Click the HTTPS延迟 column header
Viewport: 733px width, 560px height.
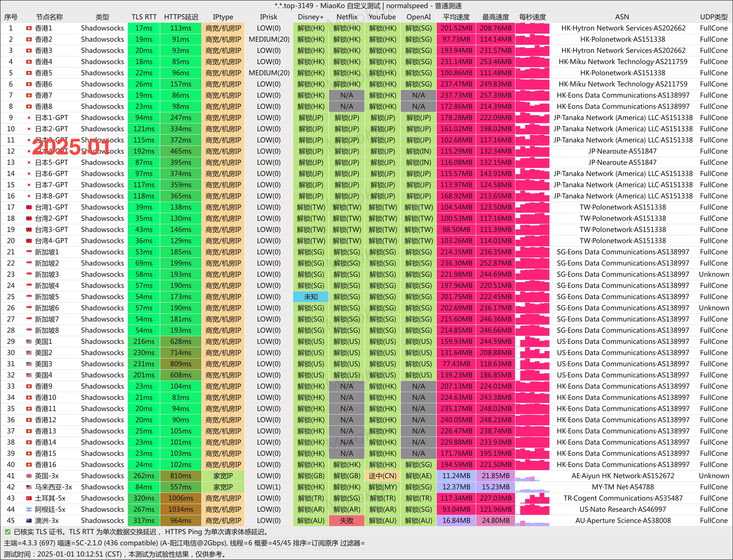point(181,17)
